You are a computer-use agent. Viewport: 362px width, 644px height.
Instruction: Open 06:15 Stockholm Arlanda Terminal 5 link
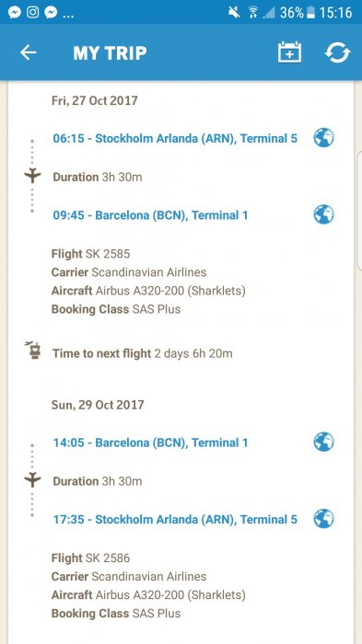click(x=175, y=138)
